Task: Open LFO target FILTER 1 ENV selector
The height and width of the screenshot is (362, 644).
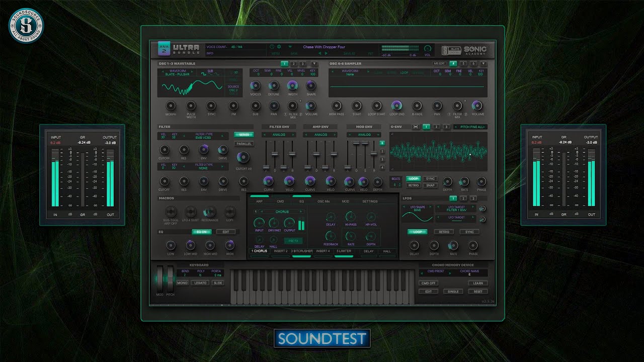Action: 456,209
